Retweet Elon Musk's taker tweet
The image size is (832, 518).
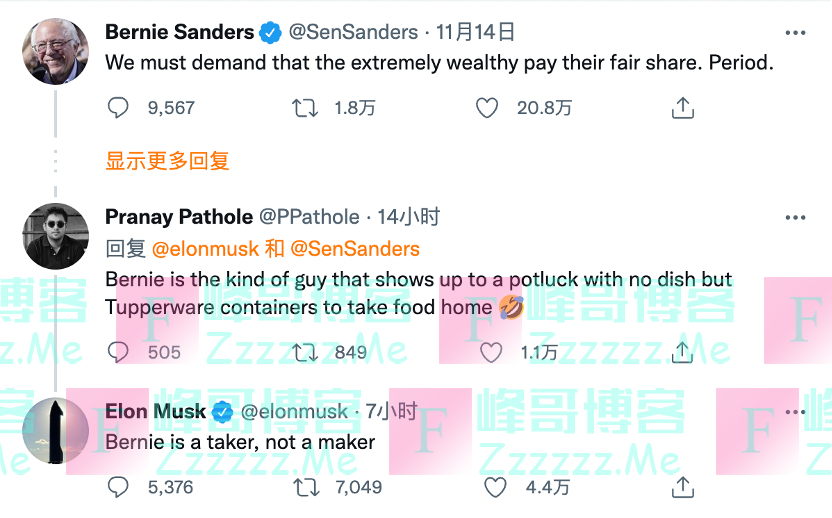coord(304,487)
